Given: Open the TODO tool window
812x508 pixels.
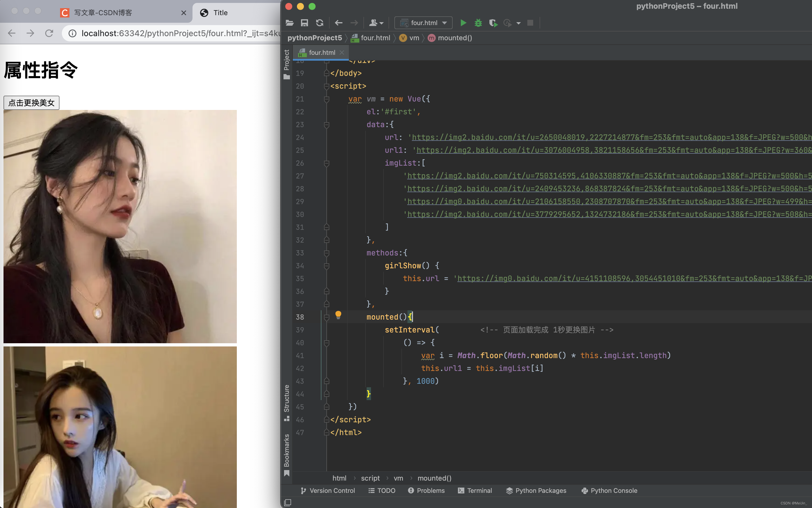Looking at the screenshot, I should [381, 490].
